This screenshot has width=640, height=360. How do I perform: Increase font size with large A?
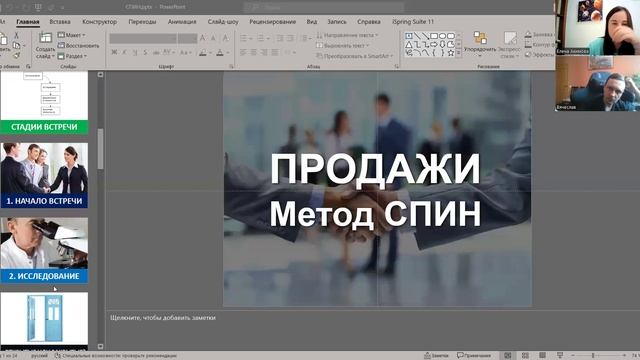pos(203,38)
